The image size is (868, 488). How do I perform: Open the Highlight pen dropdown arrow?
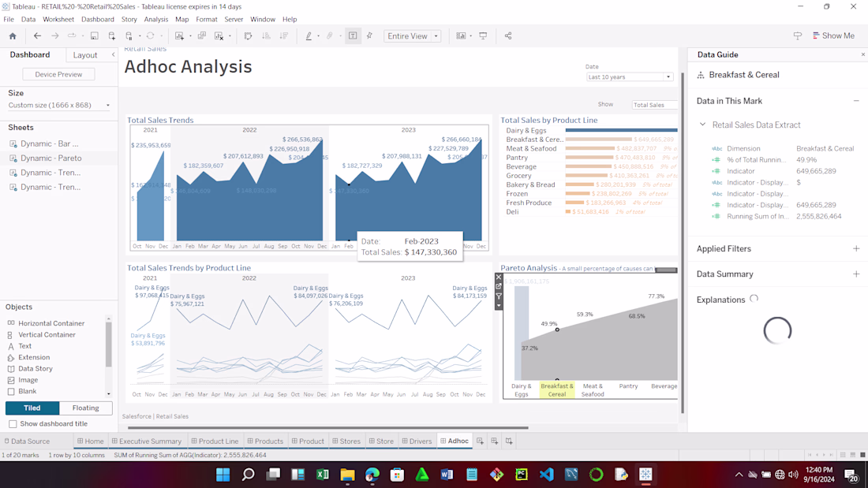click(x=318, y=36)
